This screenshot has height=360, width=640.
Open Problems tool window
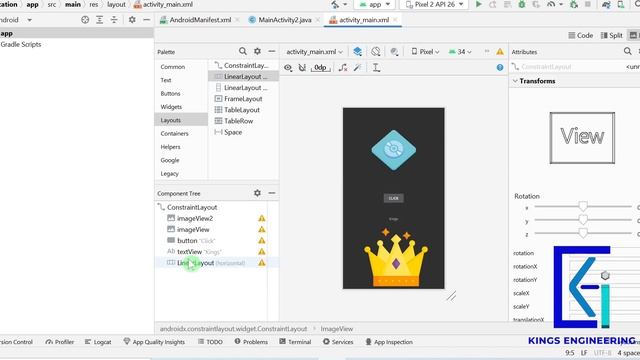tap(251, 342)
